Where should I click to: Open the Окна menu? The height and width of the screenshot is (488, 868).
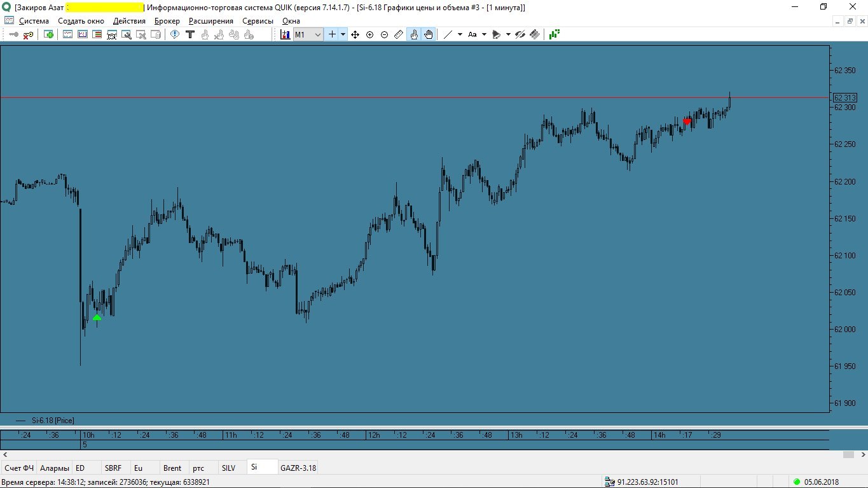[291, 21]
